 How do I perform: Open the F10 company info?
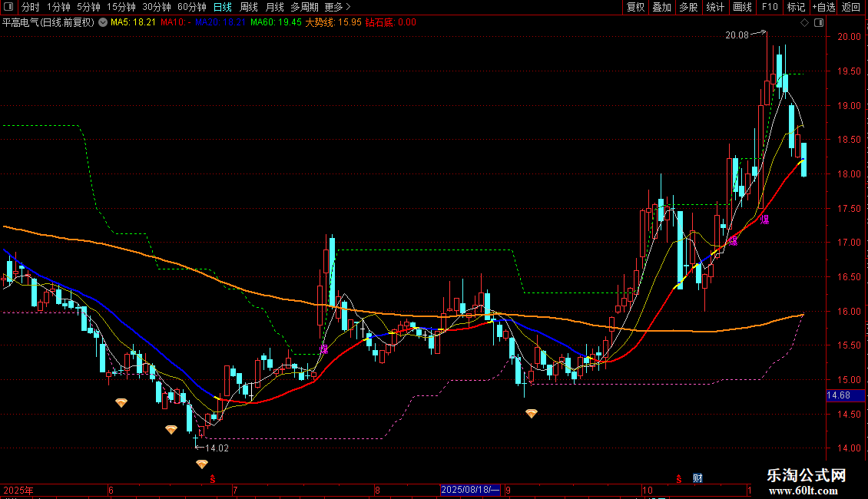(770, 7)
